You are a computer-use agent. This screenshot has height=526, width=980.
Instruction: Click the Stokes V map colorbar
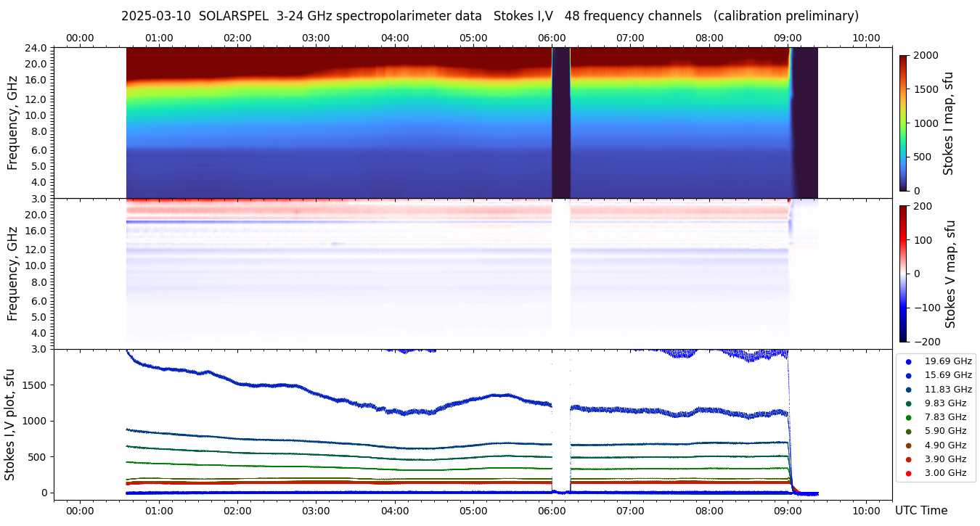[903, 274]
